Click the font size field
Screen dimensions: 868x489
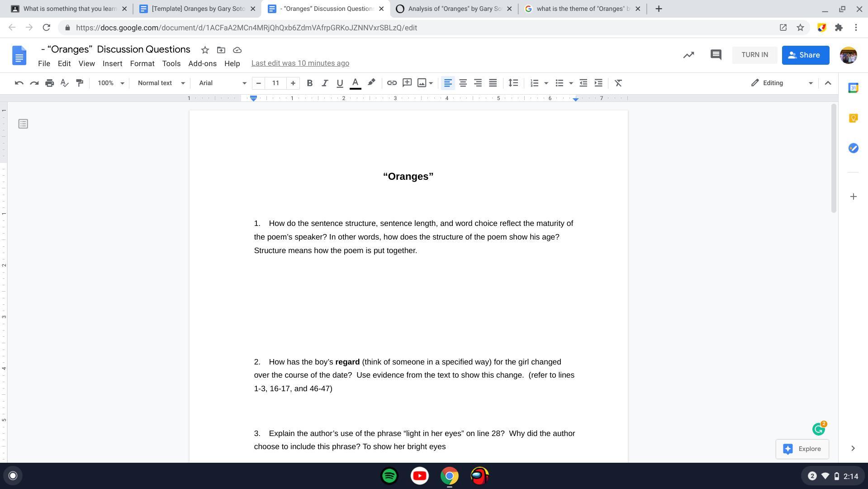click(275, 83)
